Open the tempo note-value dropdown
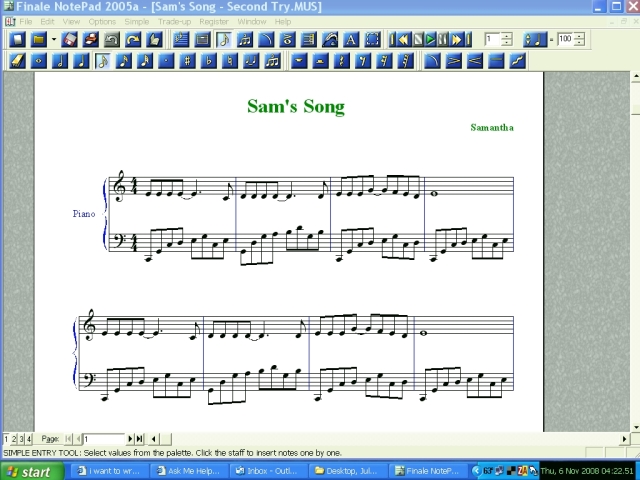The image size is (640, 480). [535, 40]
